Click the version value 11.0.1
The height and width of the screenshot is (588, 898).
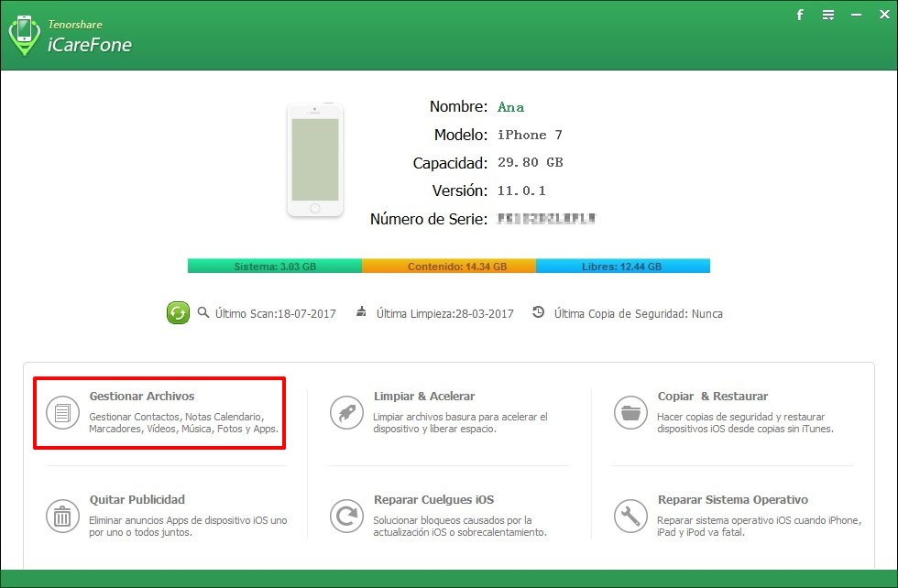(521, 191)
